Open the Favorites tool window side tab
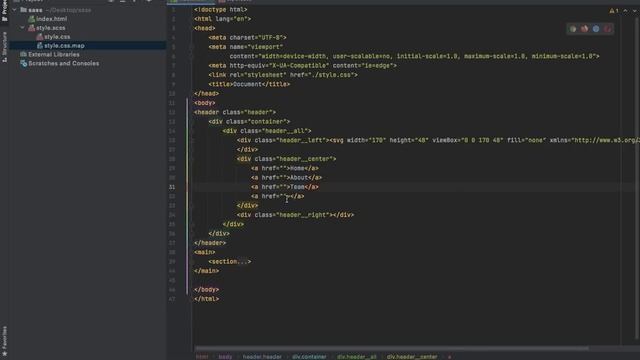Screen dimensions: 640x360 click(4, 340)
